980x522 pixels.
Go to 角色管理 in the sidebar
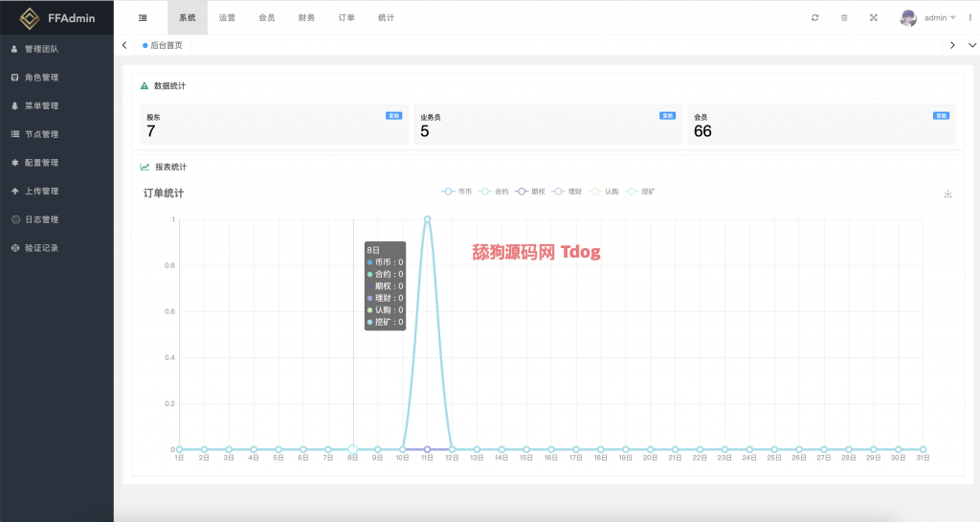(x=41, y=78)
